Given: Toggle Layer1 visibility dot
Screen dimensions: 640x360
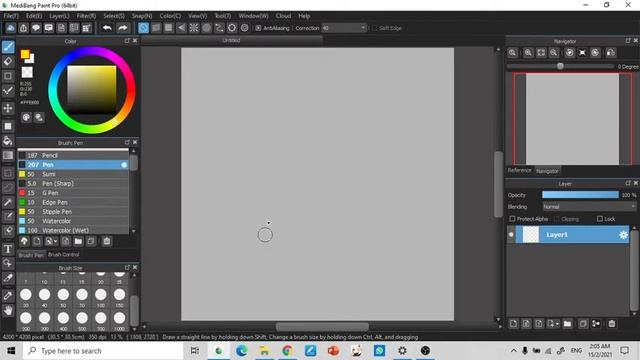Looking at the screenshot, I should point(511,235).
